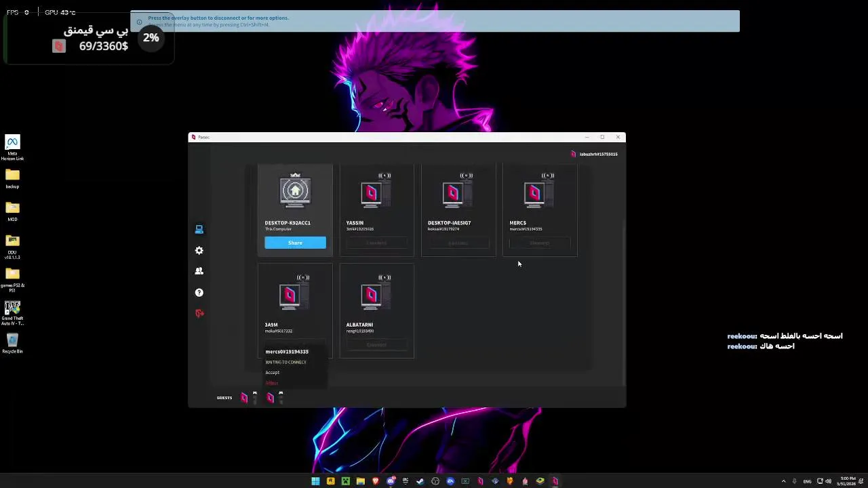
Task: Click the MERCS computer icon
Action: [x=538, y=192]
